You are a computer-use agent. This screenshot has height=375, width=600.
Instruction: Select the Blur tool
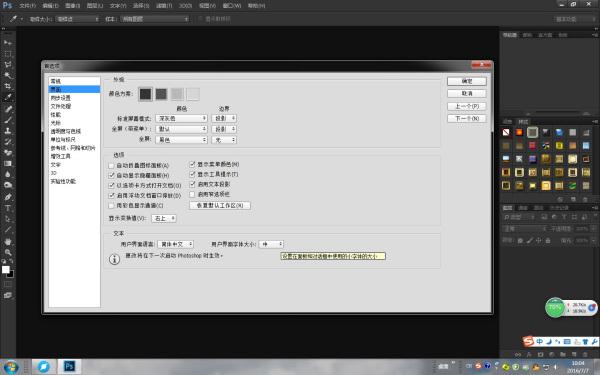8,174
